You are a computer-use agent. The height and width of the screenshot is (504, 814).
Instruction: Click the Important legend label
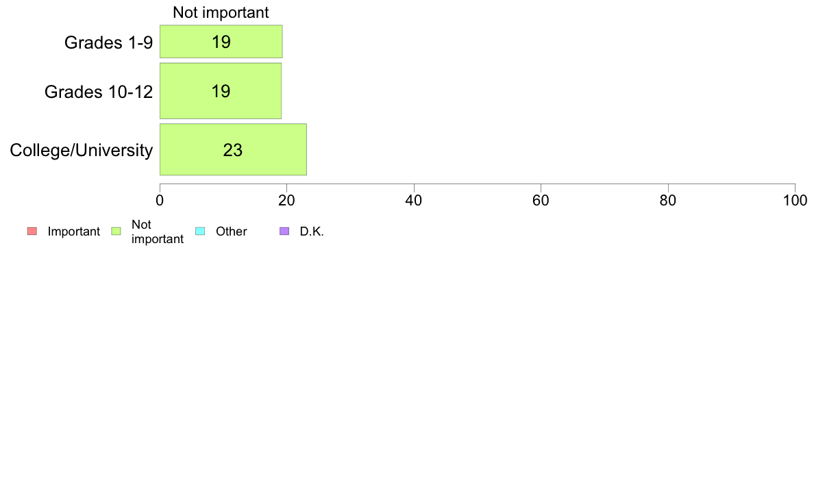pos(74,231)
